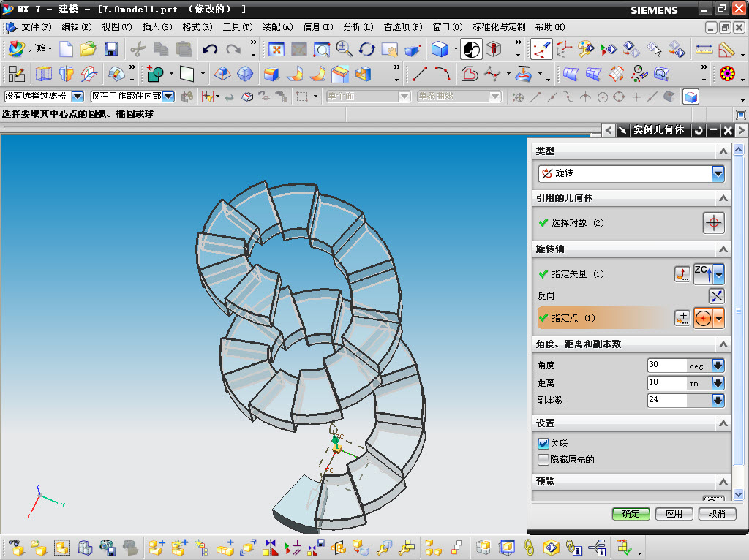Viewport: 749px width, 560px height.
Task: Click the Arc curve tool icon
Action: pos(443,74)
